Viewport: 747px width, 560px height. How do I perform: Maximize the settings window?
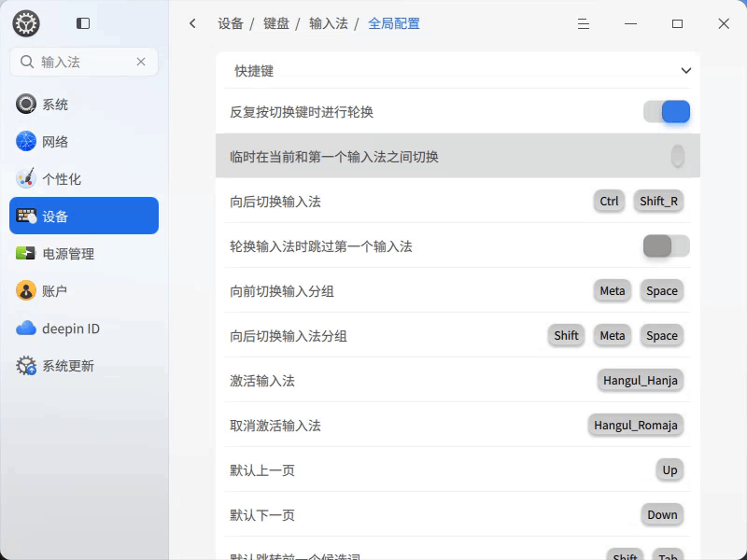coord(677,23)
